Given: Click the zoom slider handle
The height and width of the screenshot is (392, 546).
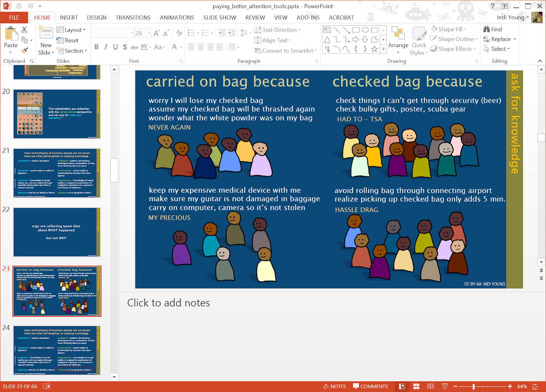Looking at the screenshot, I should pyautogui.click(x=473, y=386).
